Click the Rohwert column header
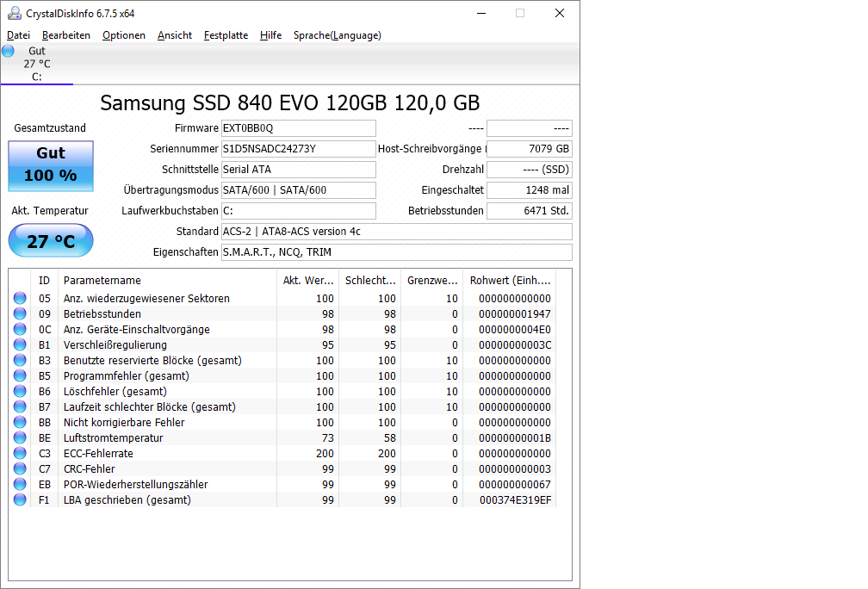The width and height of the screenshot is (868, 589). [x=510, y=280]
